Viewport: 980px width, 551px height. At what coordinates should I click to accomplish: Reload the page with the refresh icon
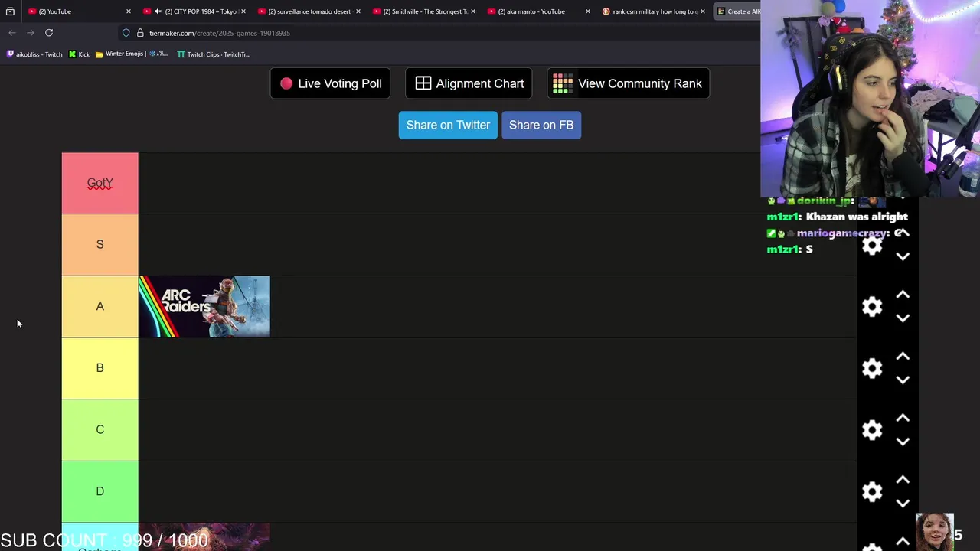tap(49, 33)
